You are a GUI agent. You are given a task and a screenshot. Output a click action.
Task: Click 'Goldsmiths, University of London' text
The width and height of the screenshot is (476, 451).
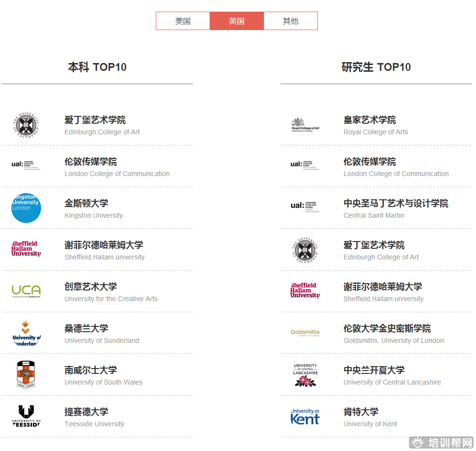tap(394, 340)
